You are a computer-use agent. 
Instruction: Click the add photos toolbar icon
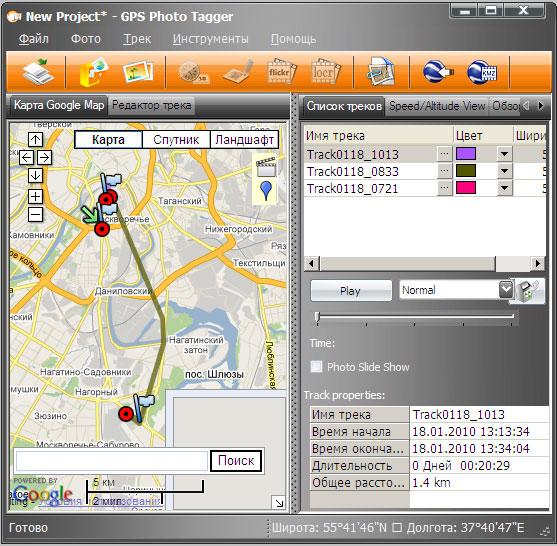point(138,72)
